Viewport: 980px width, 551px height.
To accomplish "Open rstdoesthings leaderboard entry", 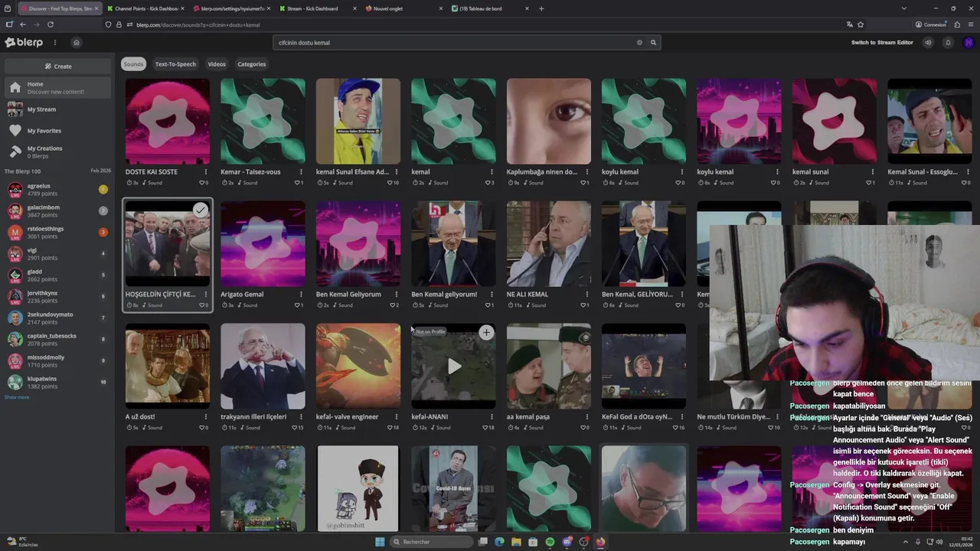I will click(x=58, y=233).
